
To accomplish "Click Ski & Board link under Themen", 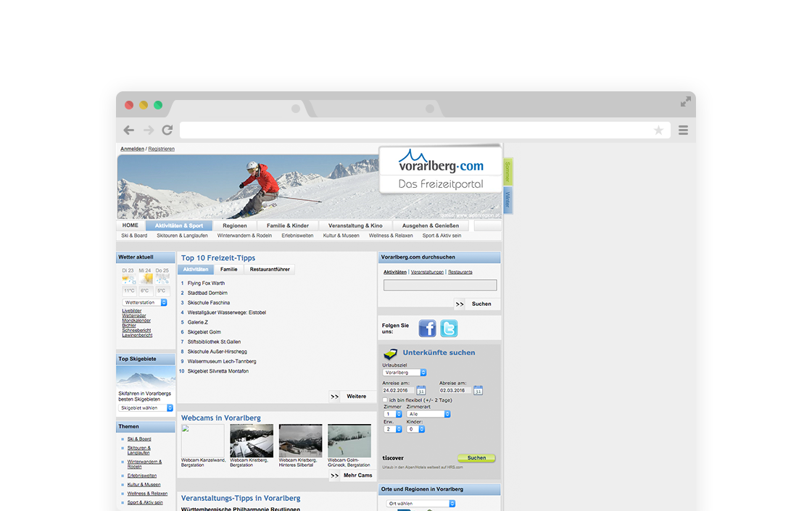I will tap(139, 439).
